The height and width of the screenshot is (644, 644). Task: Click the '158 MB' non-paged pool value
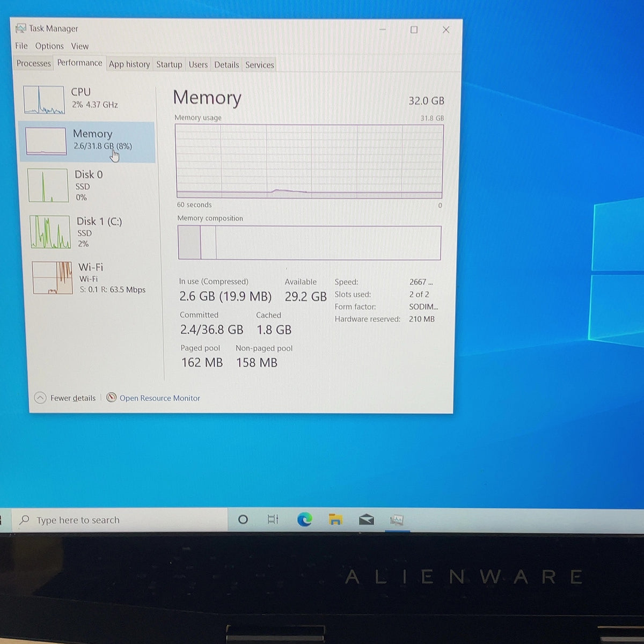coord(257,363)
